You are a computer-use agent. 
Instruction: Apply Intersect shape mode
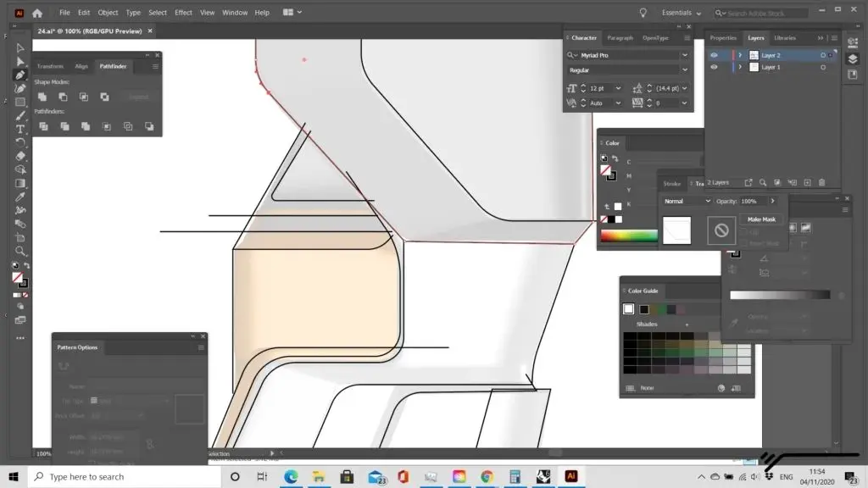[84, 97]
